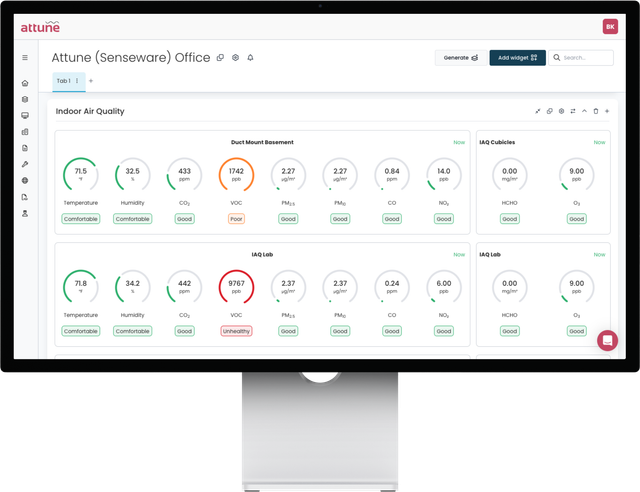Click the HCHO 0.00 gauge in IAQ Cubicles
The image size is (640, 492).
[x=509, y=174]
